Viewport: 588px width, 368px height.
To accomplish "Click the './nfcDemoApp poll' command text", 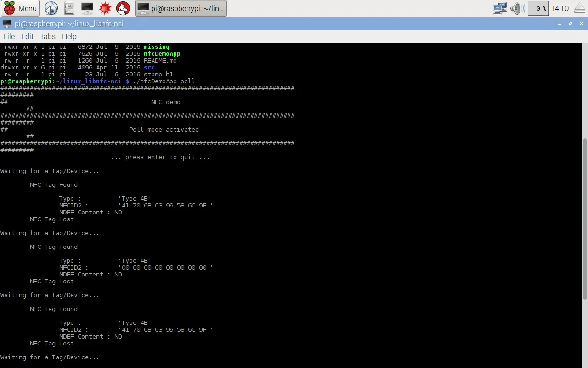I will pos(164,81).
